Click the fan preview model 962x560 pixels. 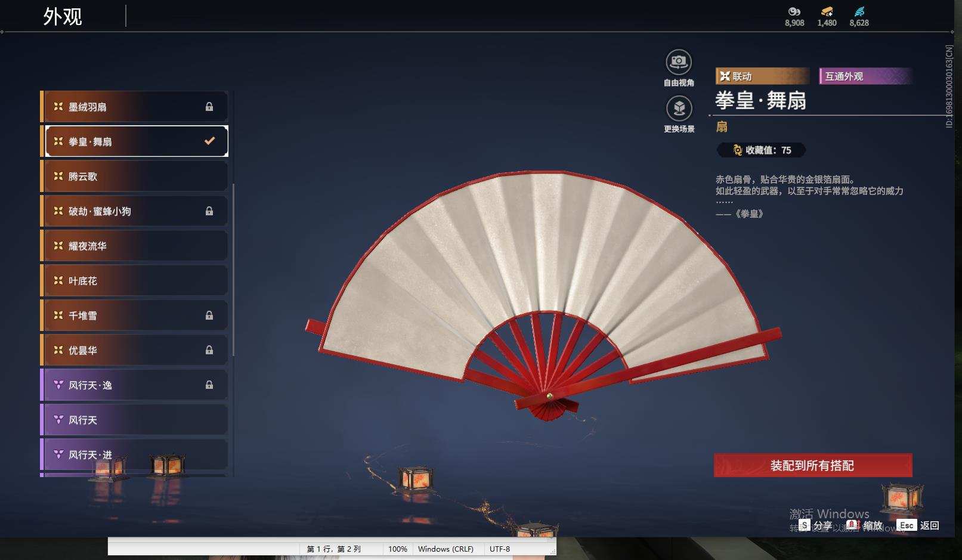[544, 295]
